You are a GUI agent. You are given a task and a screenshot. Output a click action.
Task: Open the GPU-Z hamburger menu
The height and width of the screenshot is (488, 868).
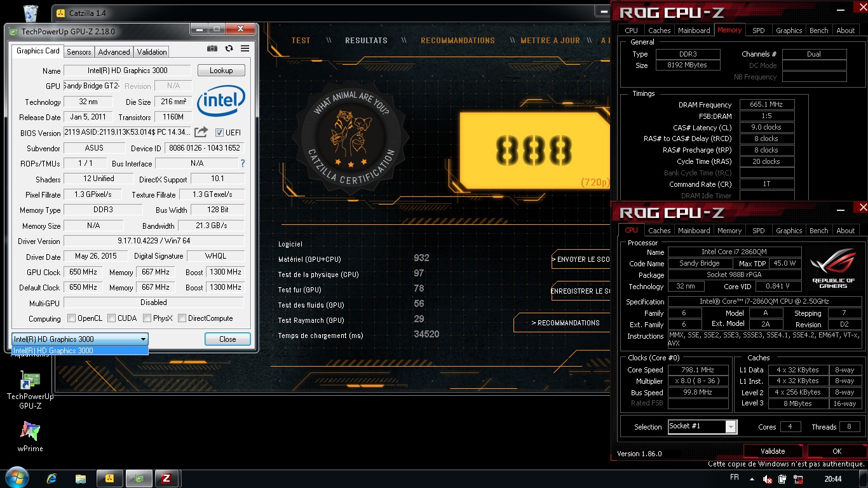245,48
